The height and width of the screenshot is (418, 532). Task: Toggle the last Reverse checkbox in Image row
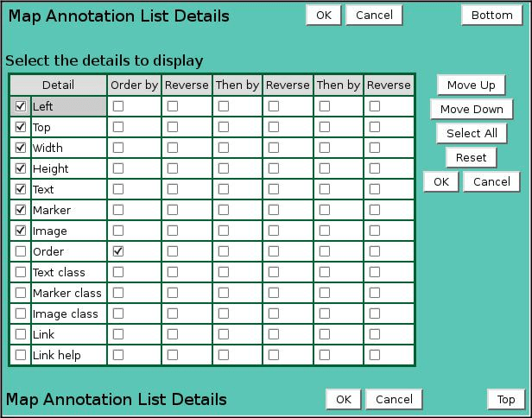375,231
